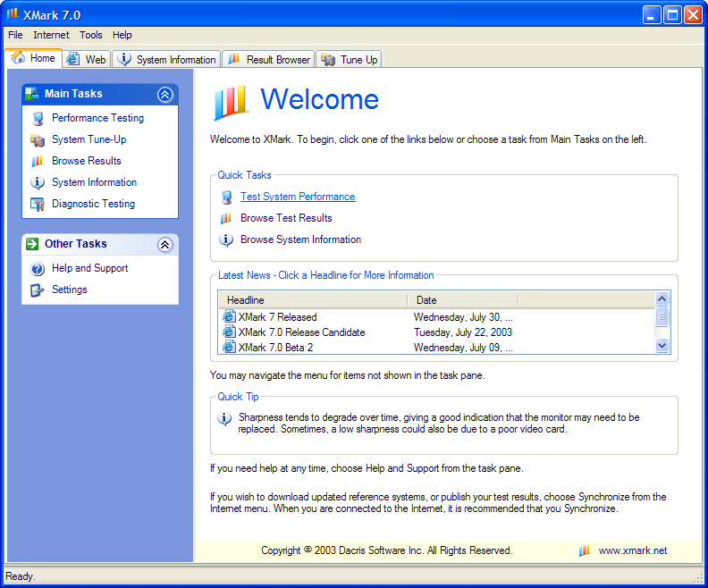Screen dimensions: 708x588
Task: Click the Help and Support question mark icon
Action: pyautogui.click(x=38, y=269)
